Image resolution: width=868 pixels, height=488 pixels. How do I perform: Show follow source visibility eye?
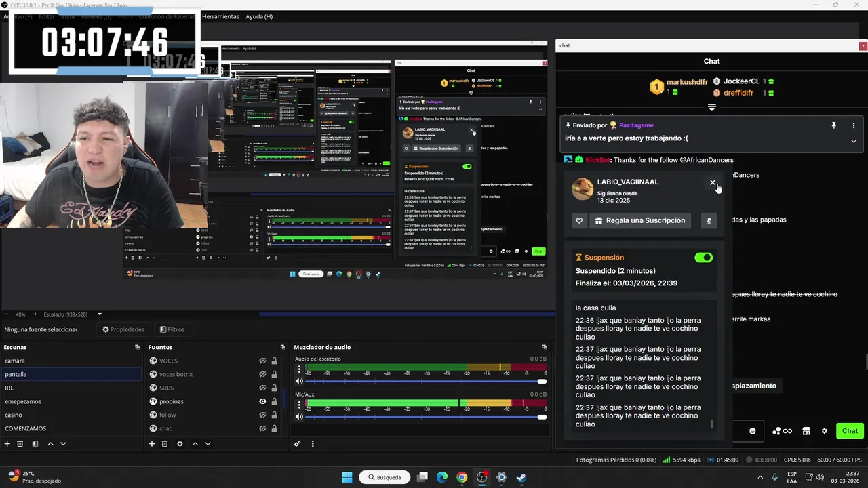click(x=262, y=415)
